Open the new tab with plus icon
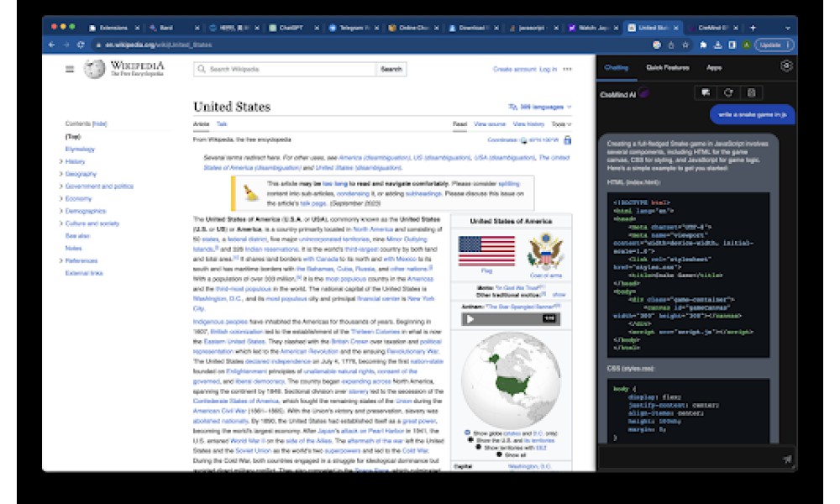Viewport: 840px width, 504px height. (753, 28)
